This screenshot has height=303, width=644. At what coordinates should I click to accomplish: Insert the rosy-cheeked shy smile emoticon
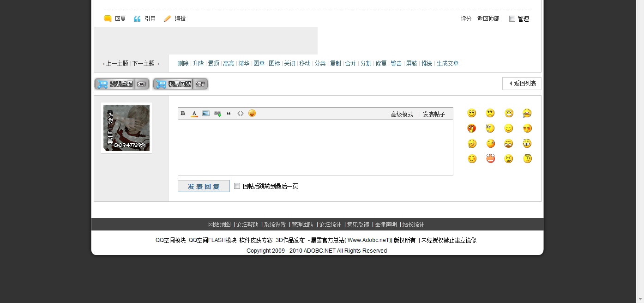[x=472, y=159]
